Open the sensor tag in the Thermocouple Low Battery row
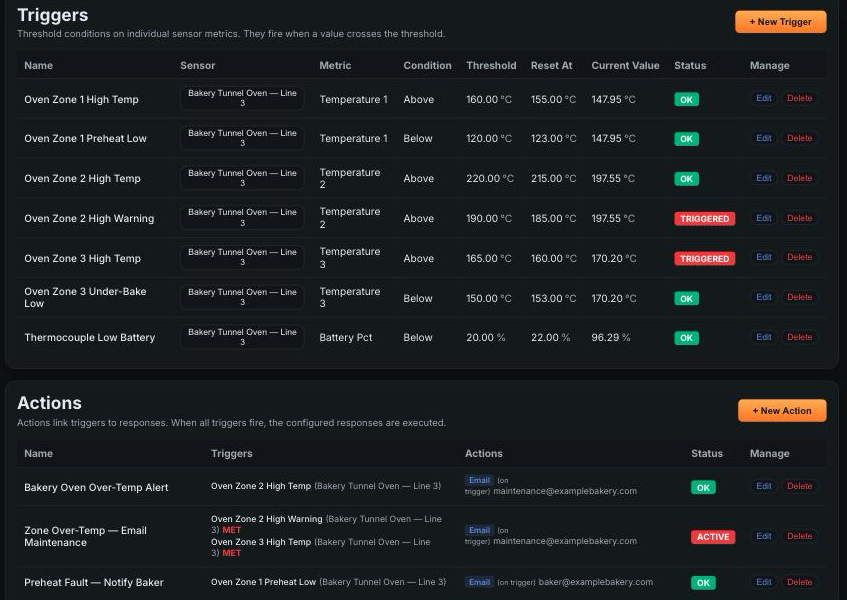The height and width of the screenshot is (600, 847). coord(242,338)
